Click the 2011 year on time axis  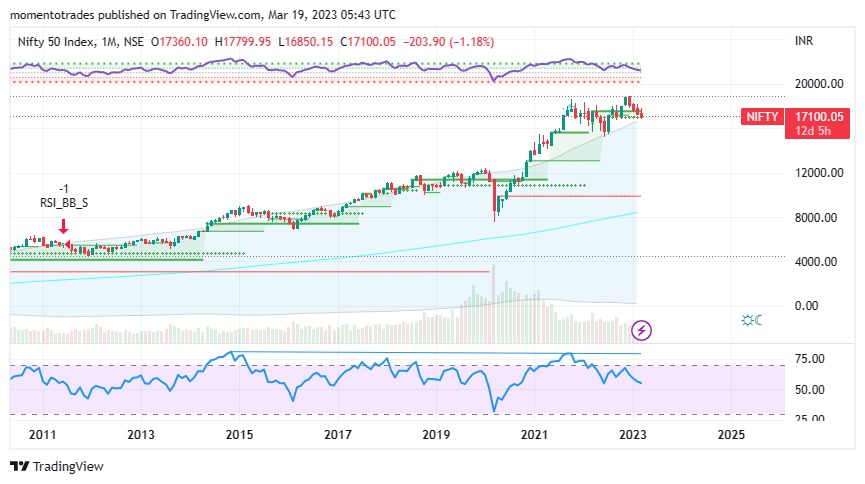pyautogui.click(x=42, y=435)
